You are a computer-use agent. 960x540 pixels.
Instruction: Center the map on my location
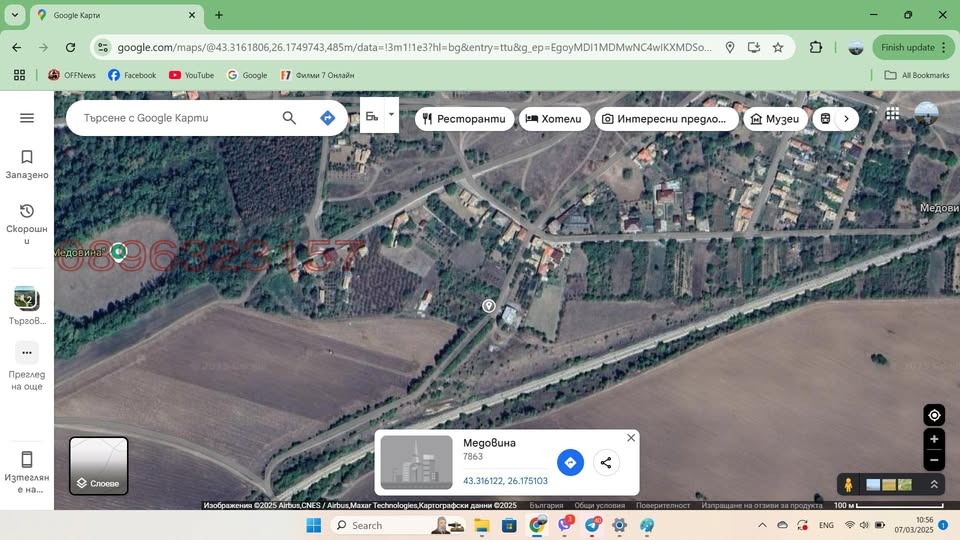coord(934,415)
